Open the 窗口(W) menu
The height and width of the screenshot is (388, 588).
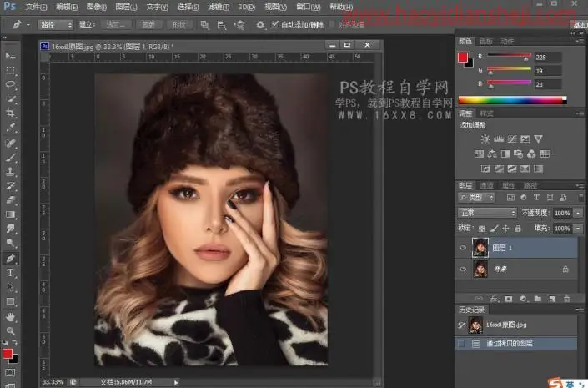[x=309, y=7]
